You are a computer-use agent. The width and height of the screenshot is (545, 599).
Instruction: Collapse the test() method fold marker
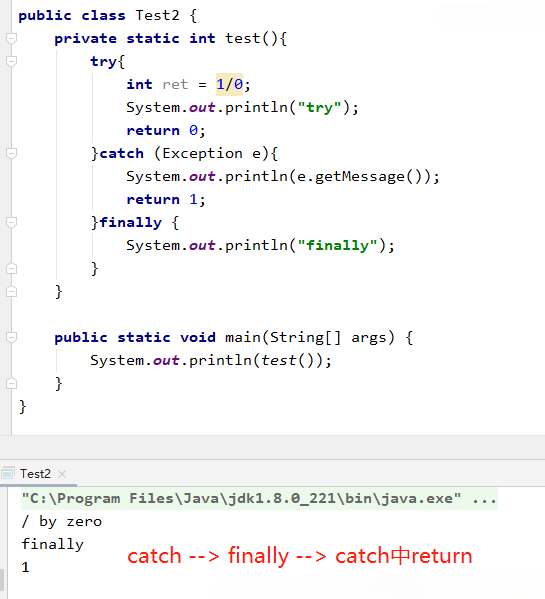[11, 38]
